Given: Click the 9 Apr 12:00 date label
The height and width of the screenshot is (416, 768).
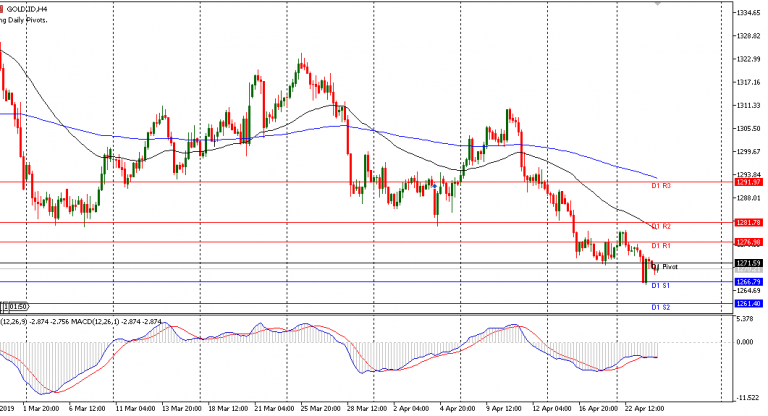Looking at the screenshot, I should coord(507,409).
